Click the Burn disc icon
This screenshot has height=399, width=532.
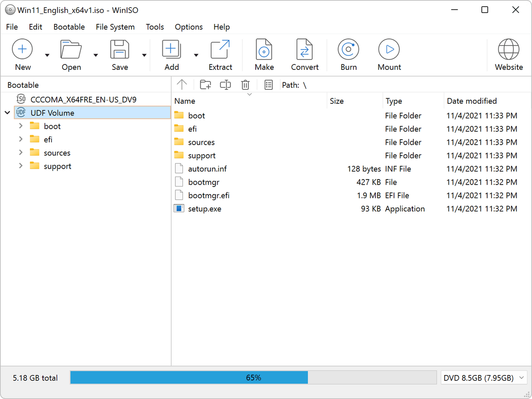[348, 48]
